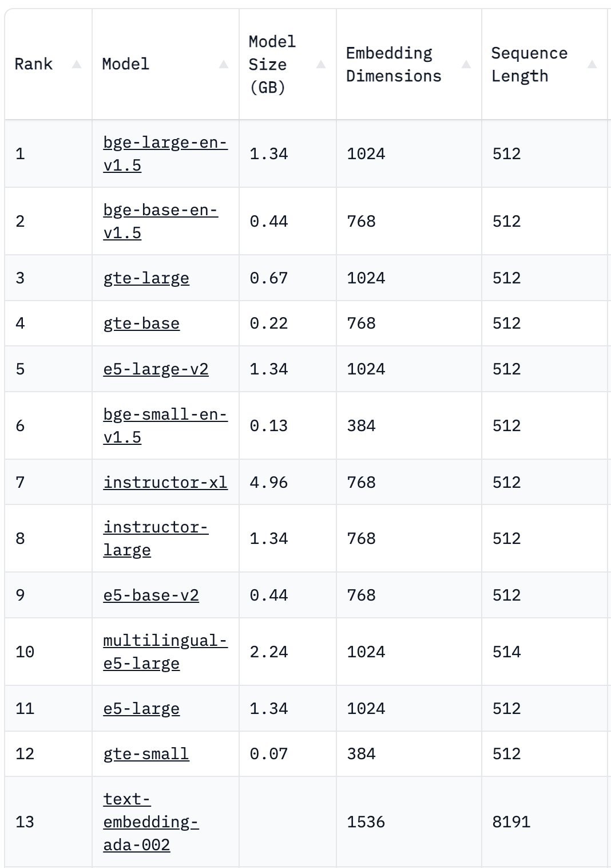This screenshot has width=611, height=868.
Task: Sort by Model Size using arrow icon
Action: 321,65
